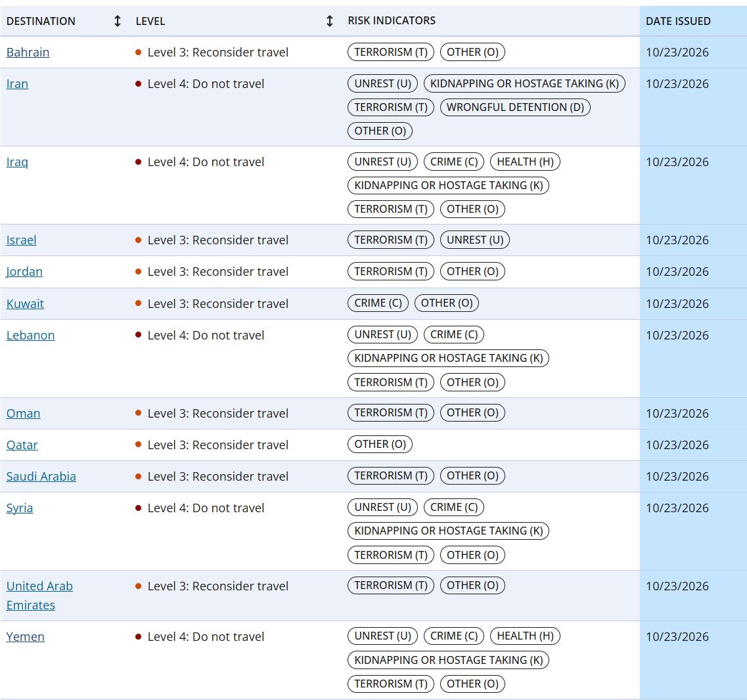Select Kidnapping or Hostage Taking tag for Iran
This screenshot has height=700, width=747.
[x=524, y=83]
